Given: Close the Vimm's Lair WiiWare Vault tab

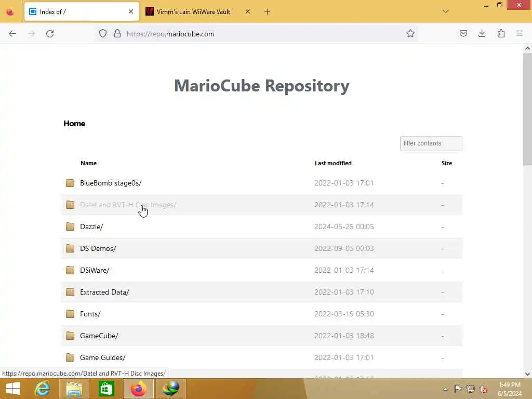Looking at the screenshot, I should (x=248, y=11).
